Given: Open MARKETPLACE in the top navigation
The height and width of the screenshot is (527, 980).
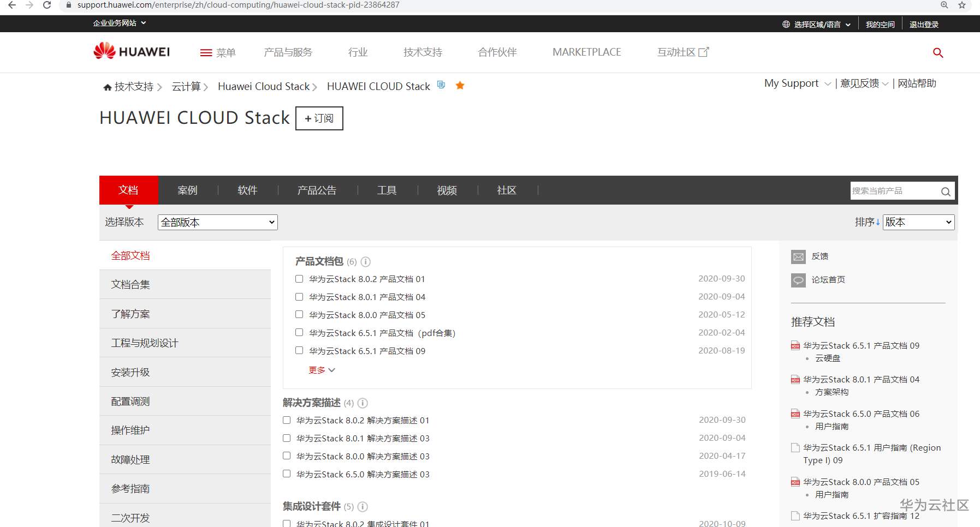Looking at the screenshot, I should (x=587, y=52).
